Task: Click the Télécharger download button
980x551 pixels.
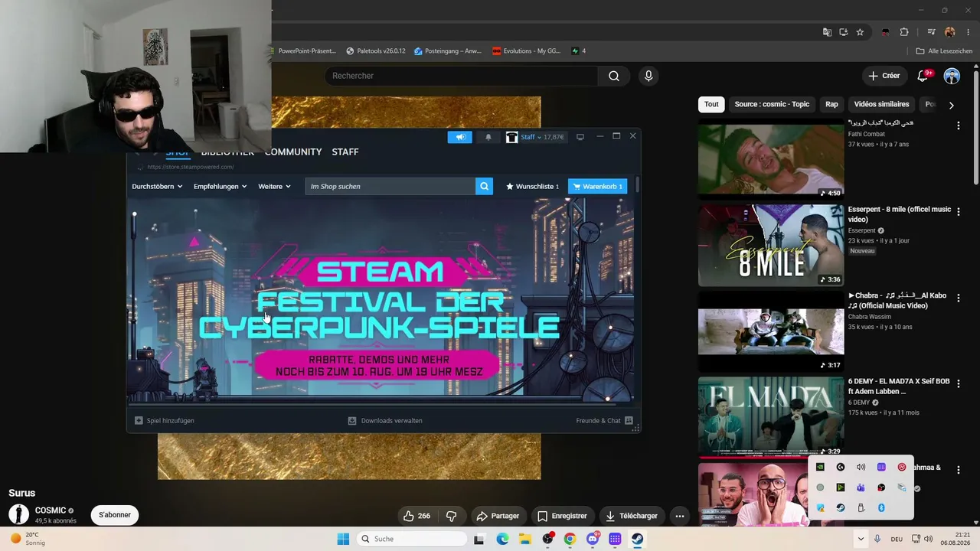Action: pyautogui.click(x=632, y=516)
